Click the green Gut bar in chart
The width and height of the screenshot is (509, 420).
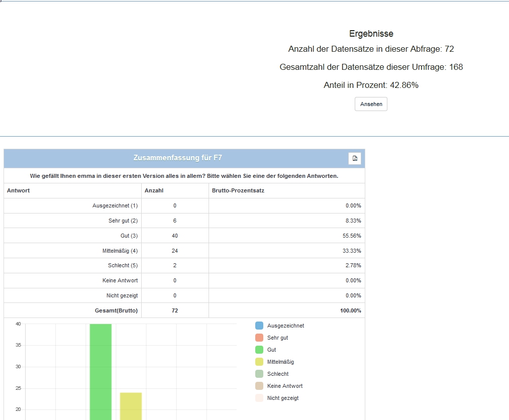coord(100,372)
